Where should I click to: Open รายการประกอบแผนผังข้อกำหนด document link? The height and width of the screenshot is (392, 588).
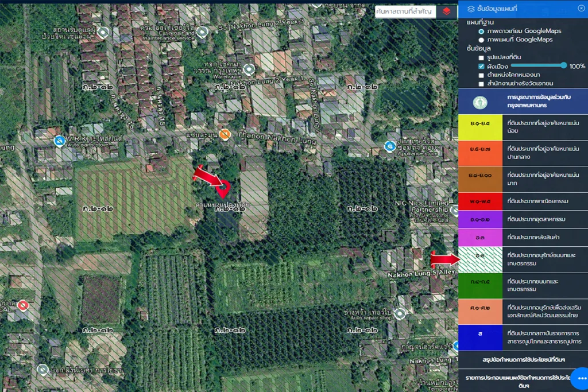tap(521, 381)
